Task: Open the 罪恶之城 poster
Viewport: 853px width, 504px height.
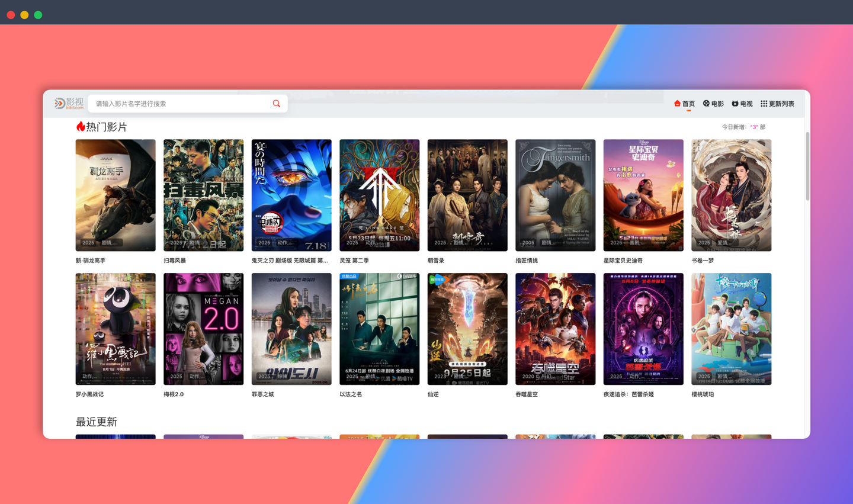Action: [291, 329]
